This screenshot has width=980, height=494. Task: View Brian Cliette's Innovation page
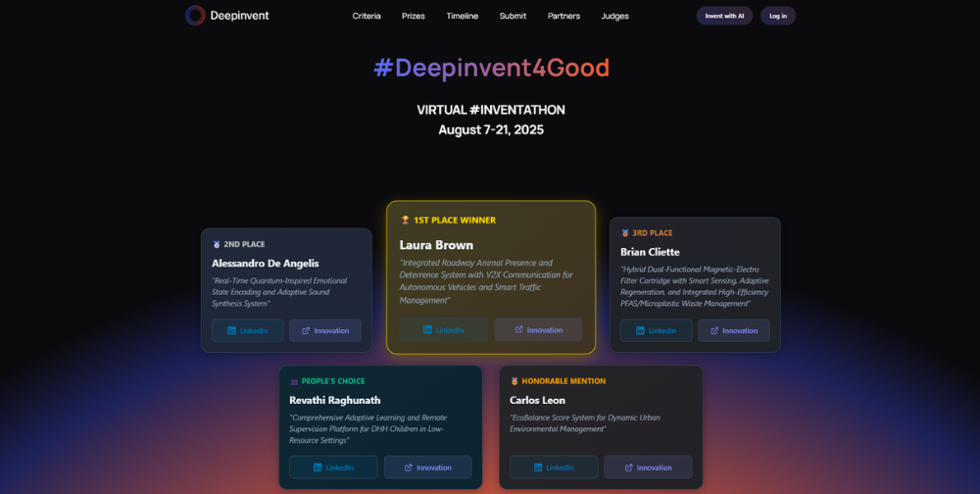click(x=733, y=330)
